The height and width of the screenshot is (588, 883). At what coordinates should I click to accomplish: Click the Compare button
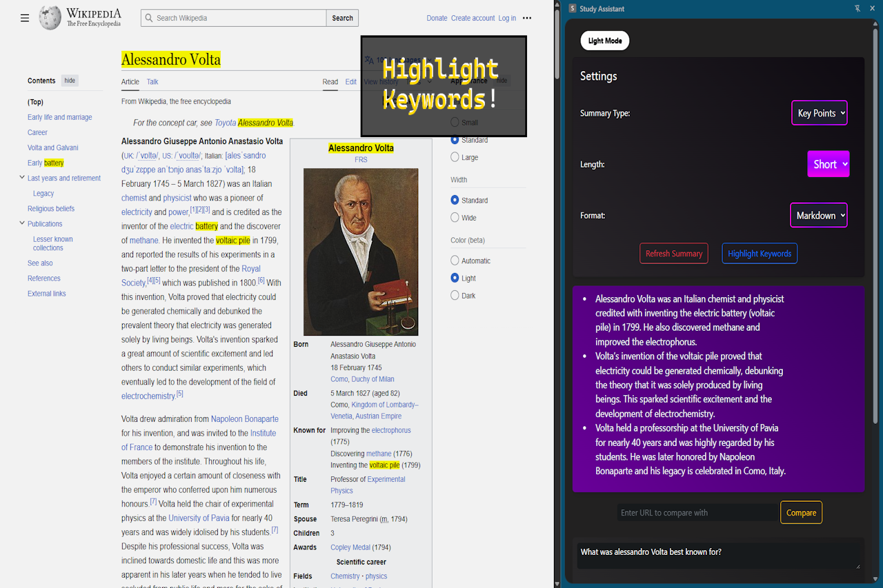(x=801, y=513)
